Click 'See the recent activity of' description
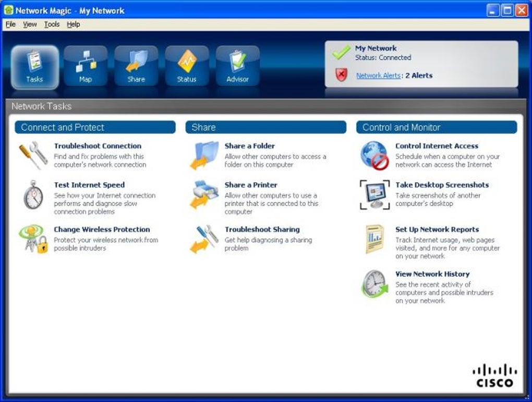Viewport: 532px width, 402px height. pos(433,284)
